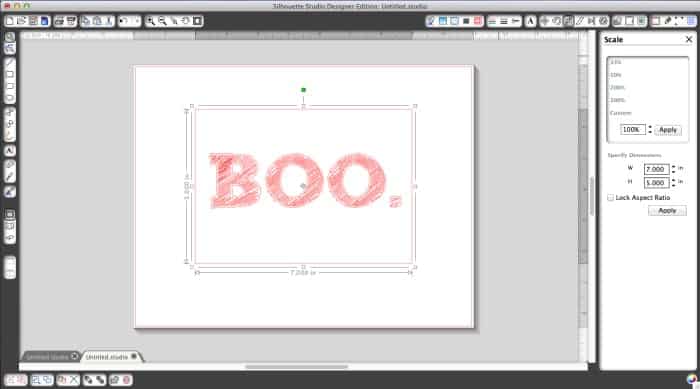This screenshot has width=700, height=389.
Task: Click the Knife tool icon
Action: click(10, 177)
